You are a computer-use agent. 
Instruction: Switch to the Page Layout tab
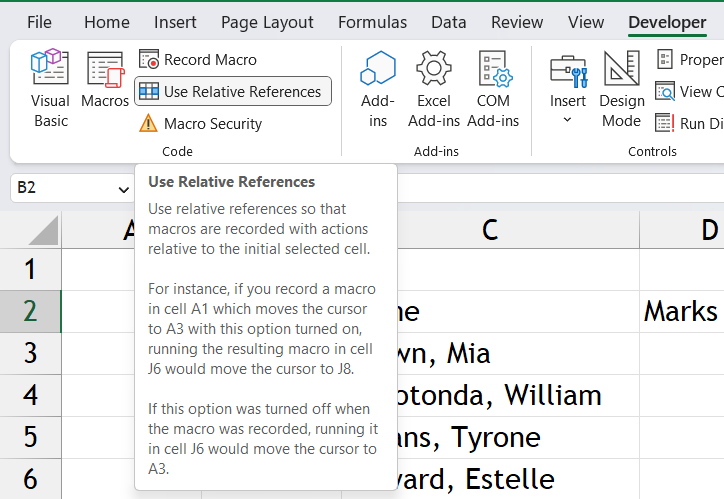tap(267, 22)
